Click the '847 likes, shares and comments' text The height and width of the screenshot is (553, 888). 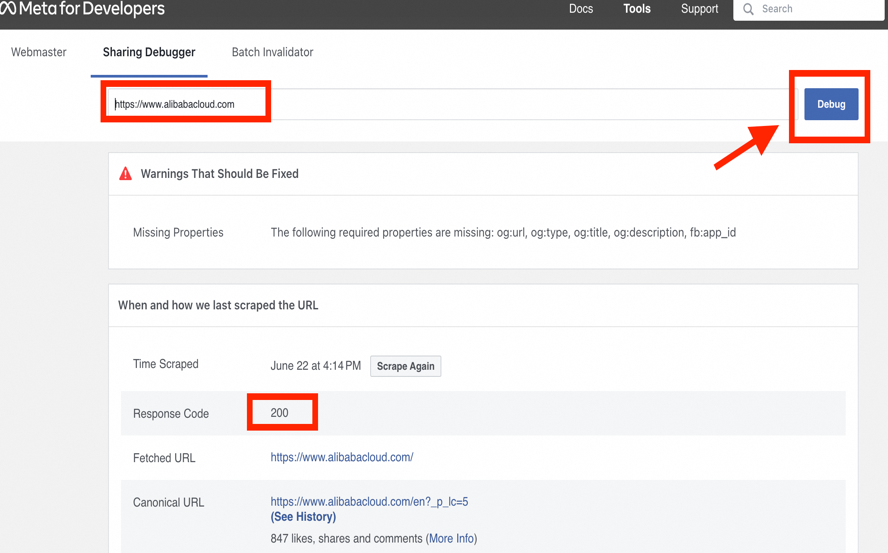[347, 538]
